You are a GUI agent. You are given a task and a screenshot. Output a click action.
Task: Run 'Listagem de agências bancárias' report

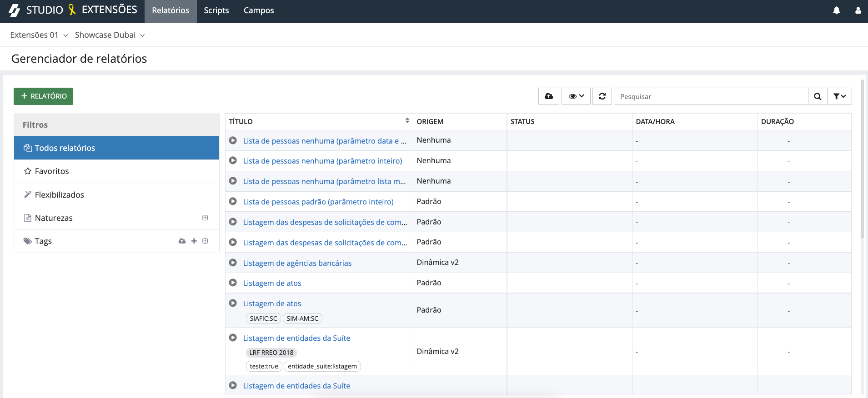point(233,263)
